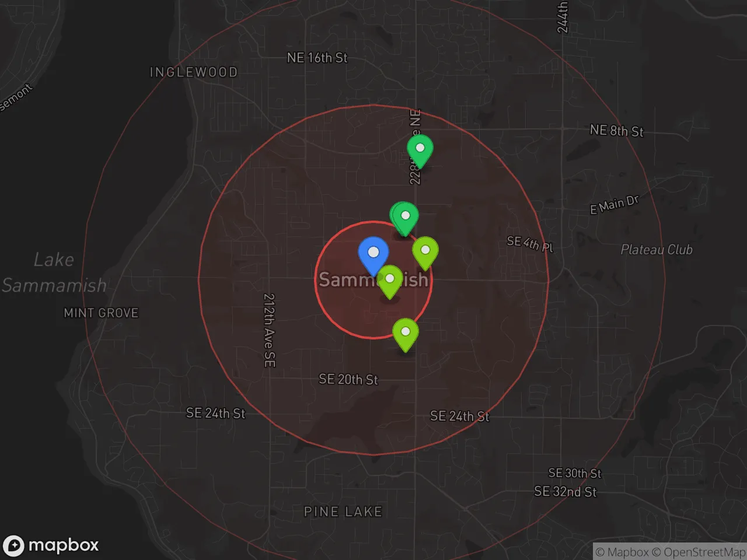The height and width of the screenshot is (560, 747).
Task: Click the MINT GROVE label
Action: pos(101,313)
